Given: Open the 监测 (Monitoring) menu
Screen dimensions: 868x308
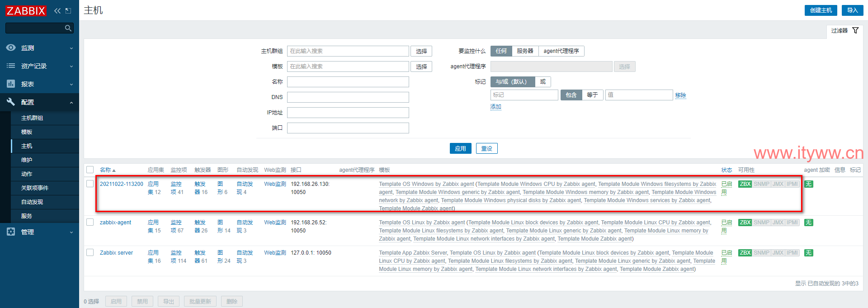Looking at the screenshot, I should (x=39, y=48).
